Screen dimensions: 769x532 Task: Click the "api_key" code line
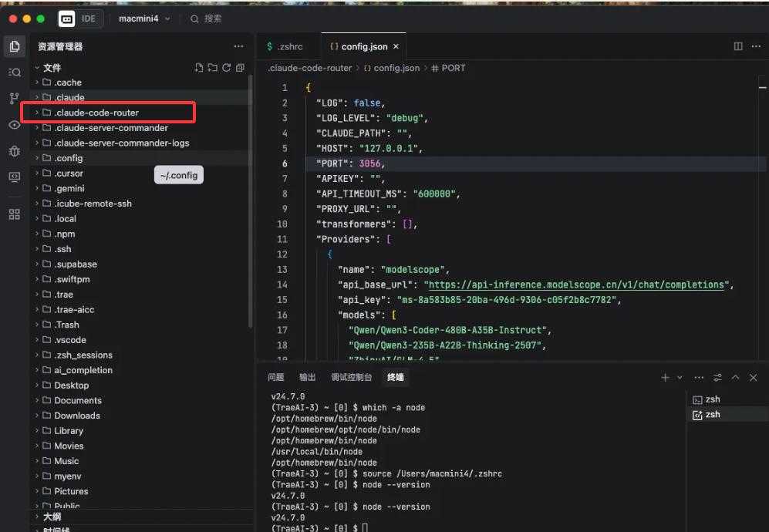pyautogui.click(x=479, y=300)
